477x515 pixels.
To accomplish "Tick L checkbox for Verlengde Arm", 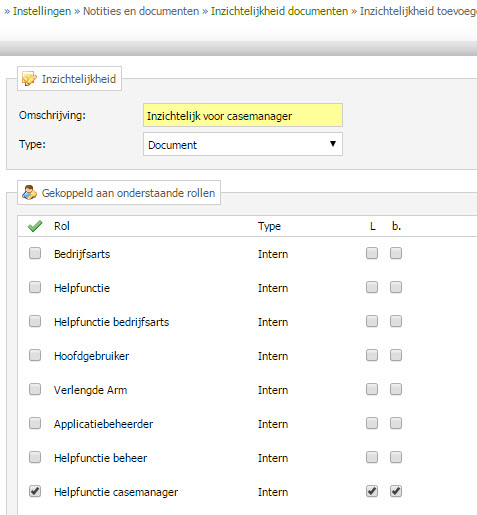I will (x=372, y=389).
